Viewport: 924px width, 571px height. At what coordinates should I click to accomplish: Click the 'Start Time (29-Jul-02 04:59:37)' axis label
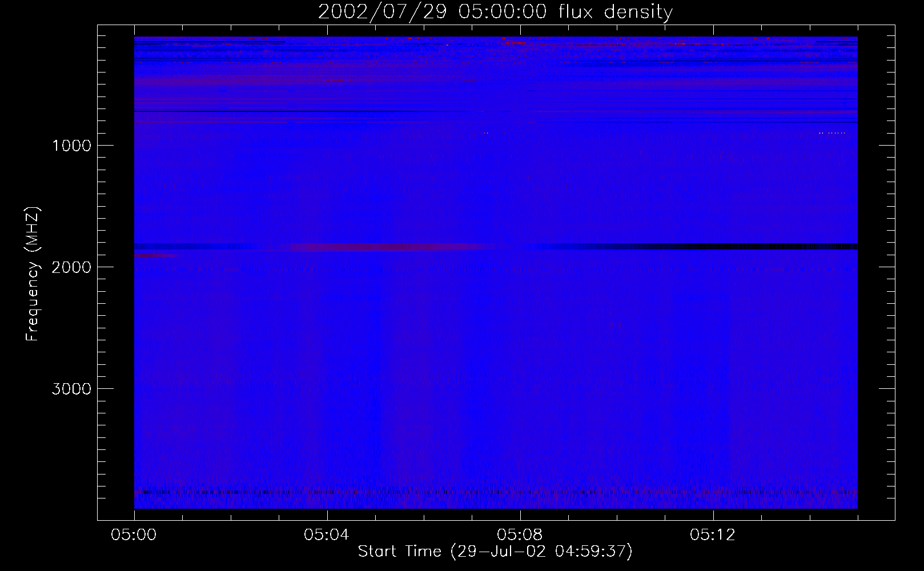click(x=495, y=552)
